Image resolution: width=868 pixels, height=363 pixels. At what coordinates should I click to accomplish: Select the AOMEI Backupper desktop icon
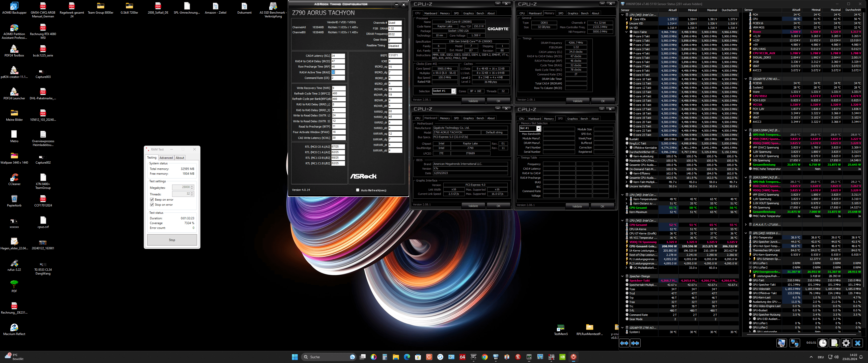[x=14, y=8]
